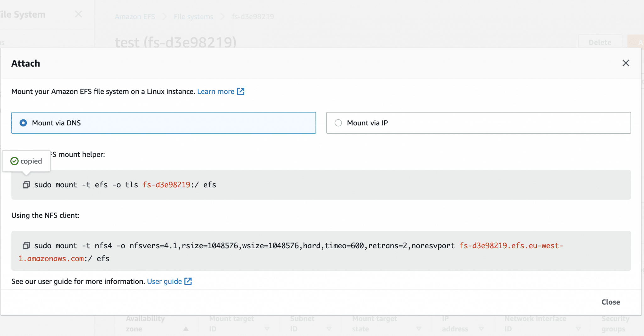644x336 pixels.
Task: Select the Mount via IP radio button
Action: tap(338, 123)
